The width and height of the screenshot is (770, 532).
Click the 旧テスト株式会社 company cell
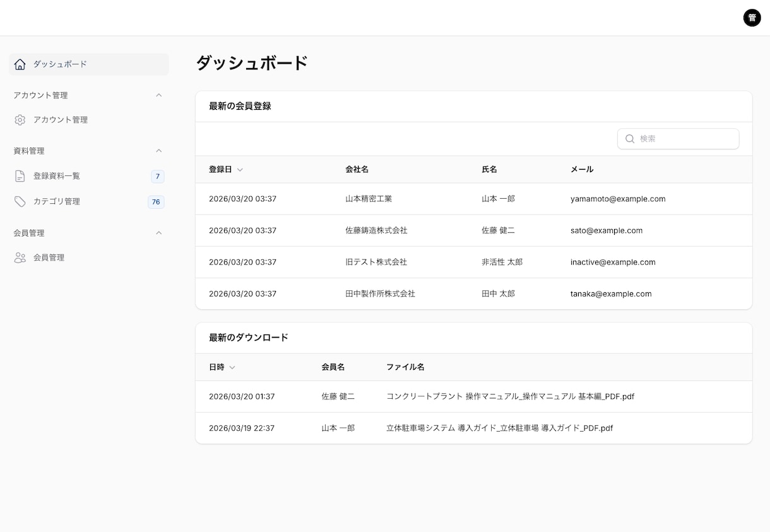pyautogui.click(x=376, y=262)
